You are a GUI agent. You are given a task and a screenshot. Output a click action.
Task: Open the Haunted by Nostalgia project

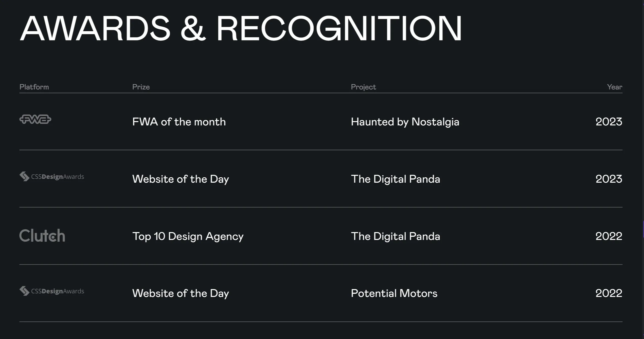click(x=405, y=122)
